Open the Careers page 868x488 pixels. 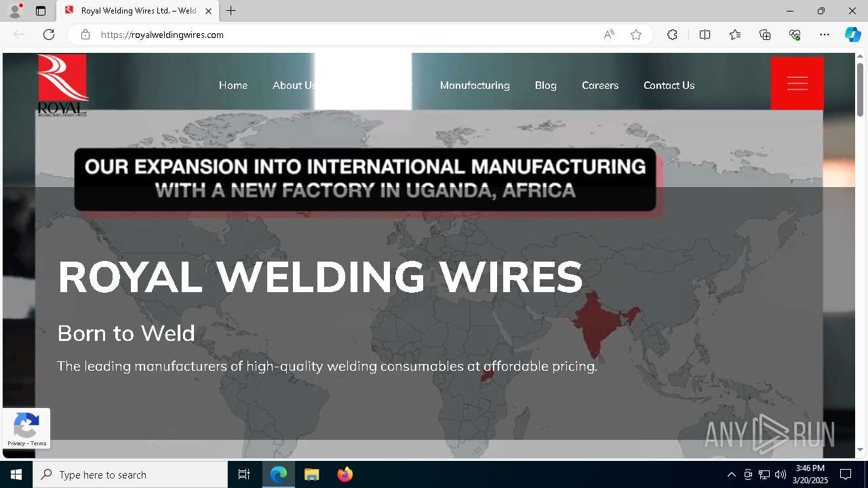point(600,85)
